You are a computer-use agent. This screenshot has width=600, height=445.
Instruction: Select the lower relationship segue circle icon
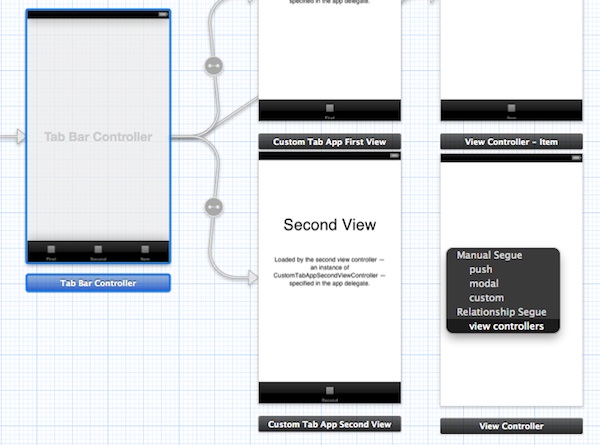[212, 207]
